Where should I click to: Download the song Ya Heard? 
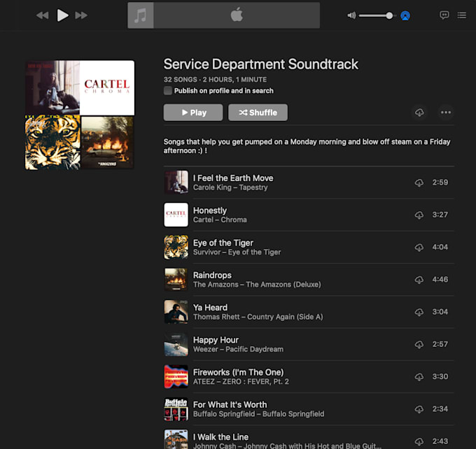tap(419, 312)
